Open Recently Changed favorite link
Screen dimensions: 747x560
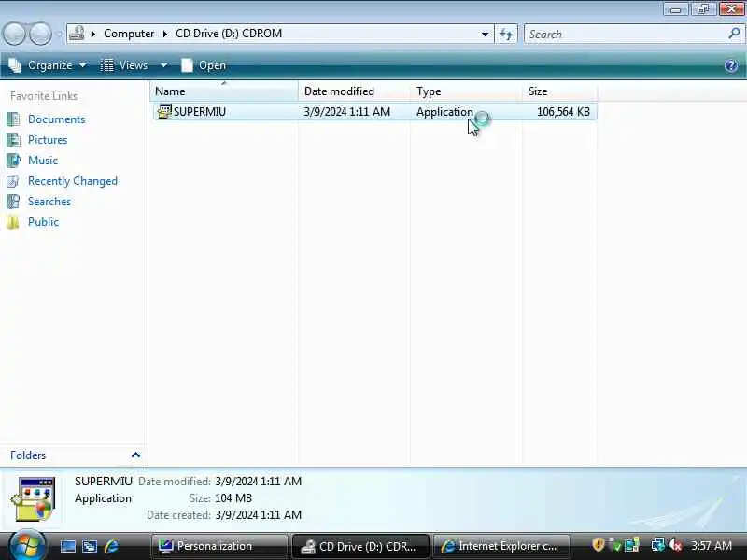click(73, 181)
